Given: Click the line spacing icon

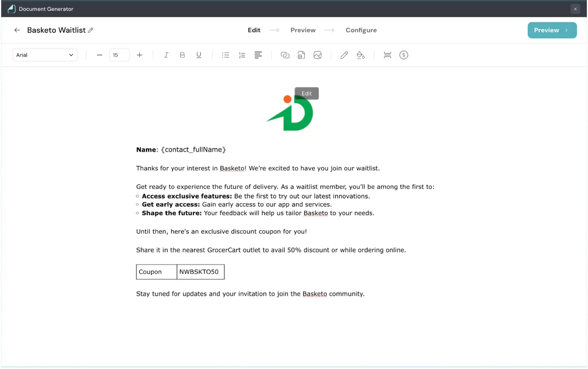Looking at the screenshot, I should (387, 55).
